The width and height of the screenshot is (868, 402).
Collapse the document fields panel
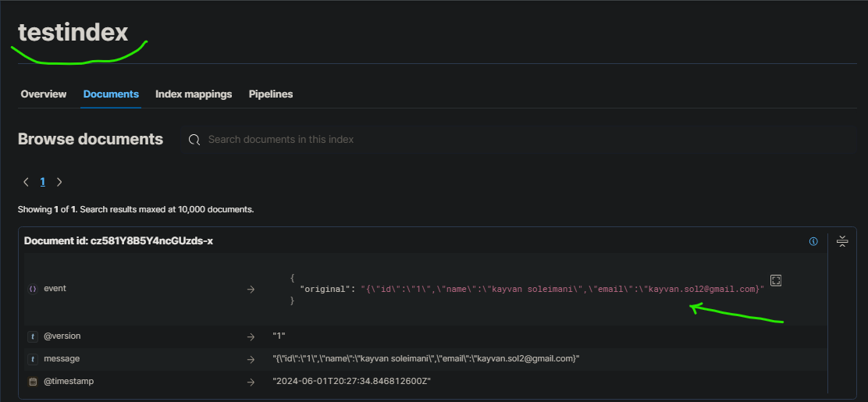point(841,241)
